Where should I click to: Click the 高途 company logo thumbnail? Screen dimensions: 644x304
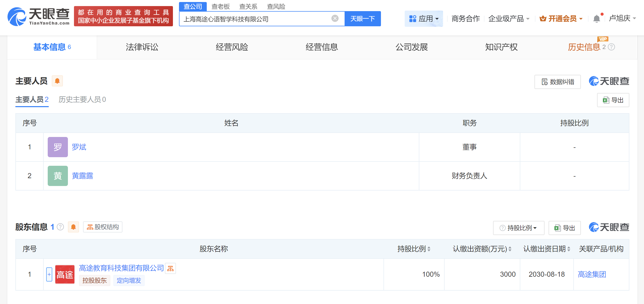click(65, 274)
